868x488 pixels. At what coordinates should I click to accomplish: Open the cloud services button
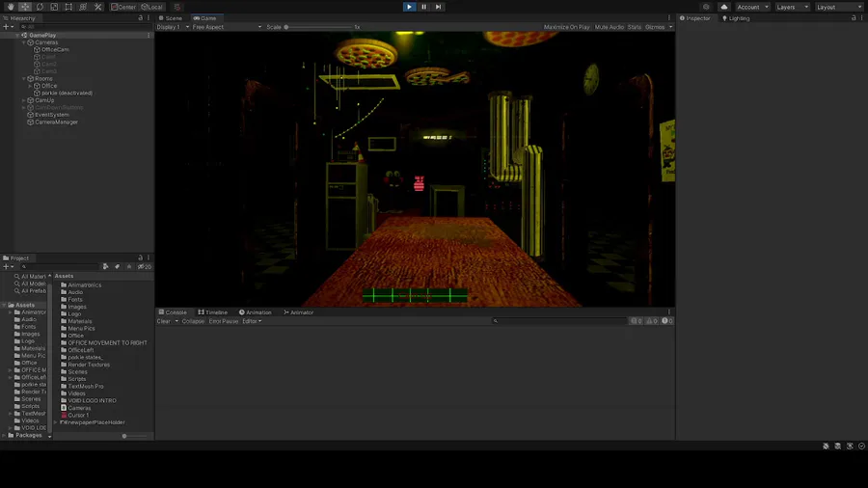pyautogui.click(x=724, y=7)
